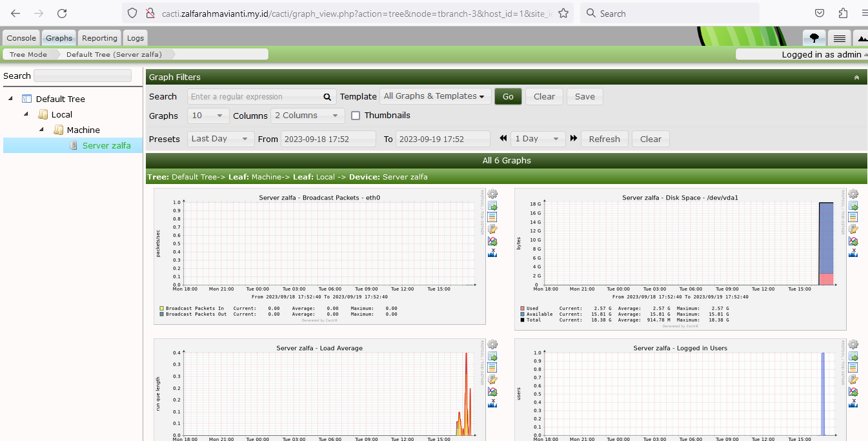This screenshot has height=441, width=868.
Task: Click Default Tree (Server zalfa) breadcrumb
Action: point(114,54)
